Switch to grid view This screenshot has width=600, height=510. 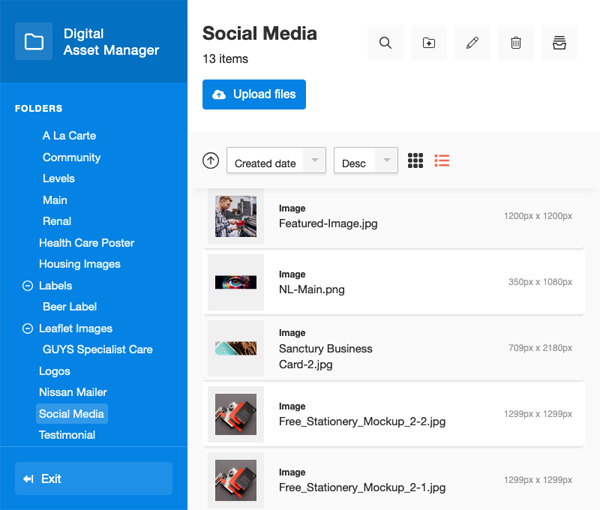pos(416,160)
